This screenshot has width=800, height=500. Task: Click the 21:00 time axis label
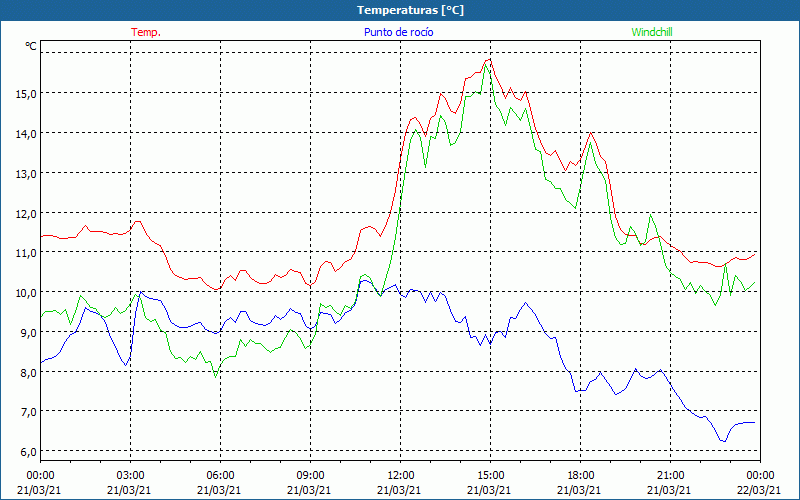point(669,476)
